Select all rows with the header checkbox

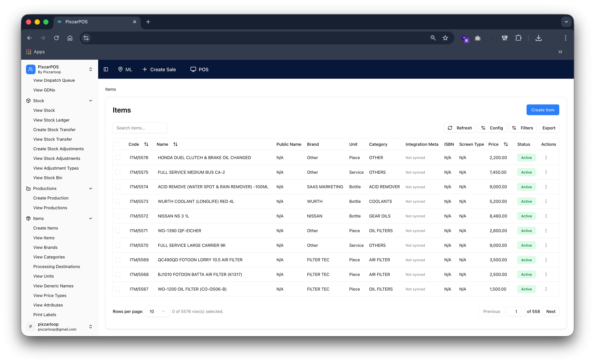[118, 144]
